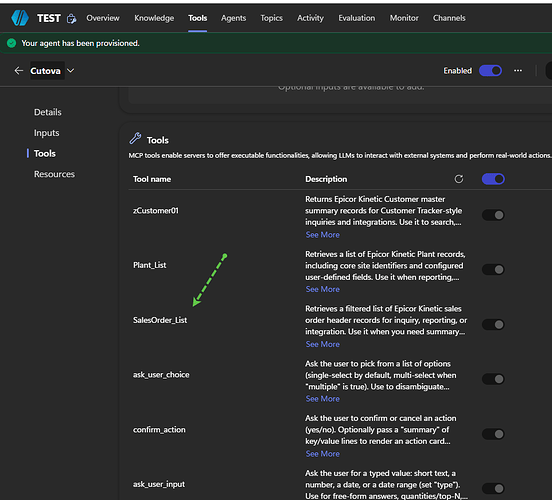Click the ask_user_choice tool name

pos(161,375)
